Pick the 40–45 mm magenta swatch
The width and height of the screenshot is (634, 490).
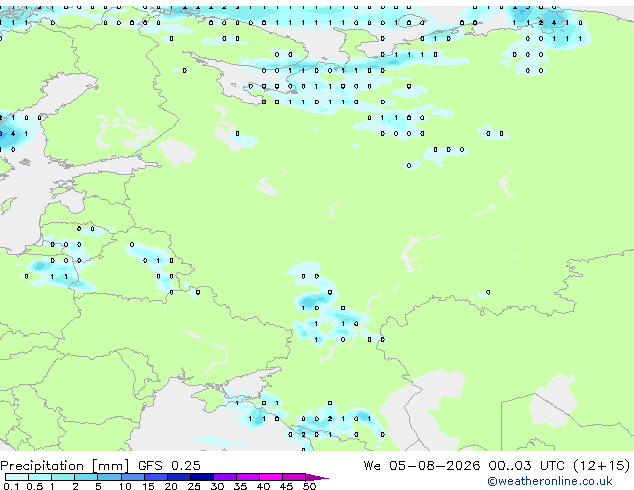point(271,477)
